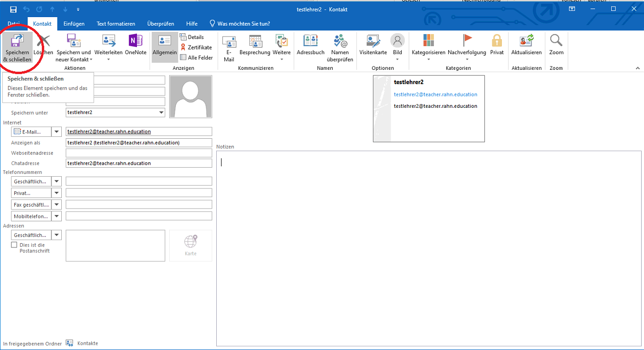Expand the Speichern unter dropdown
644x350 pixels.
[x=161, y=113]
